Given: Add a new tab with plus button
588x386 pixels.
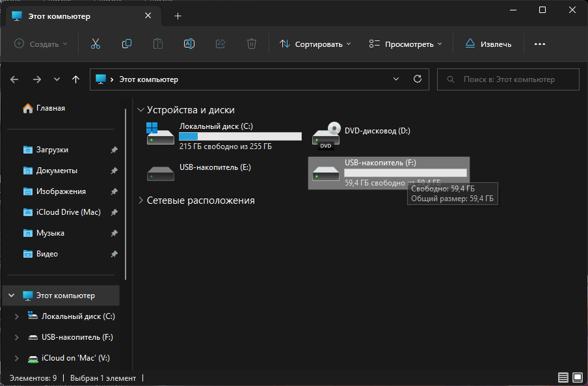Looking at the screenshot, I should [178, 16].
